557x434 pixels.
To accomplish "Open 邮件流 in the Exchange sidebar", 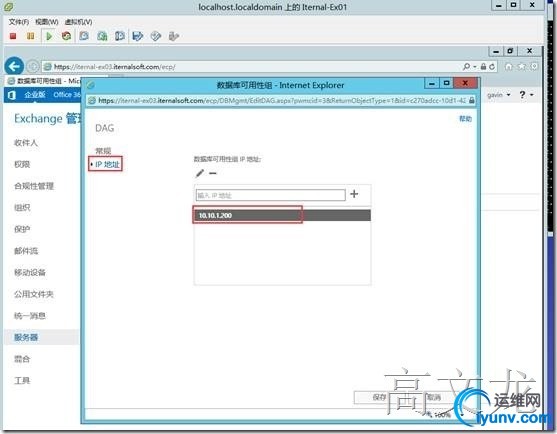I will 26,251.
